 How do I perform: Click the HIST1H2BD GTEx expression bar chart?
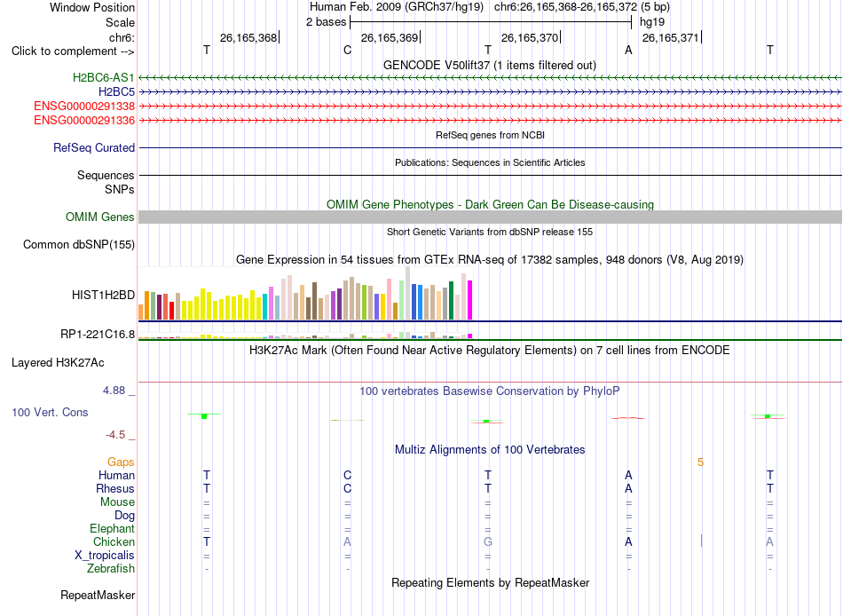coord(305,294)
